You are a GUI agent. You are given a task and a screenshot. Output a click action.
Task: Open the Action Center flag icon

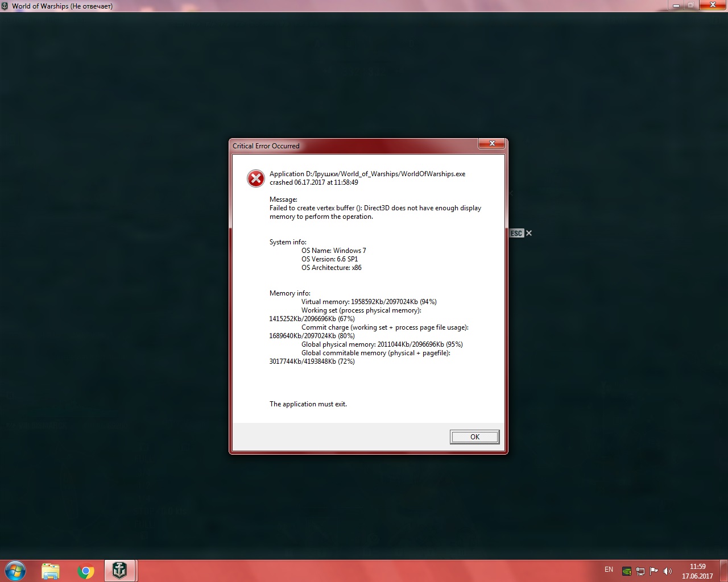[653, 571]
